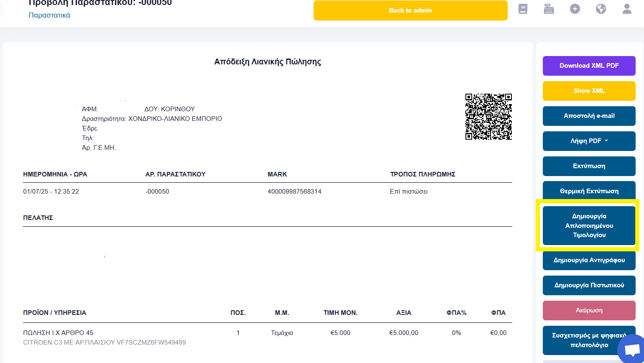The image size is (644, 363).
Task: Click the Θερμική Εκτύπωση button
Action: [x=589, y=191]
